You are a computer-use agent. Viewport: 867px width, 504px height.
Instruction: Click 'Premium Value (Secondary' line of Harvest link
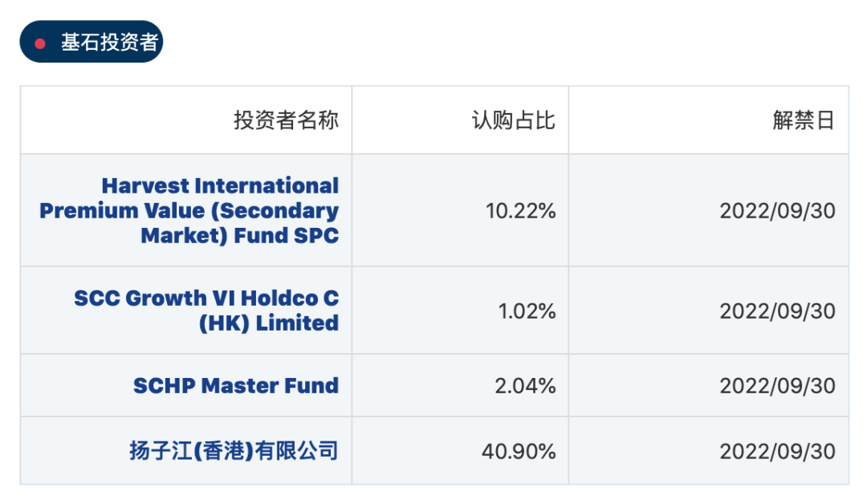[x=189, y=211]
